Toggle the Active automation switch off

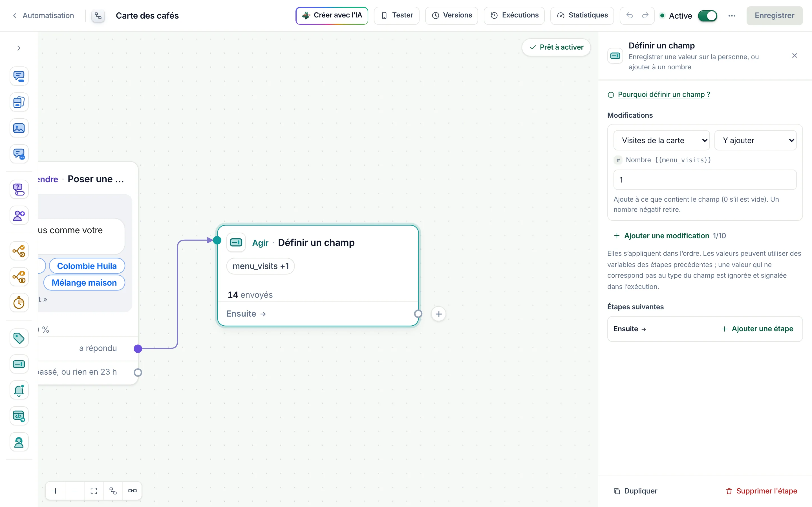707,15
